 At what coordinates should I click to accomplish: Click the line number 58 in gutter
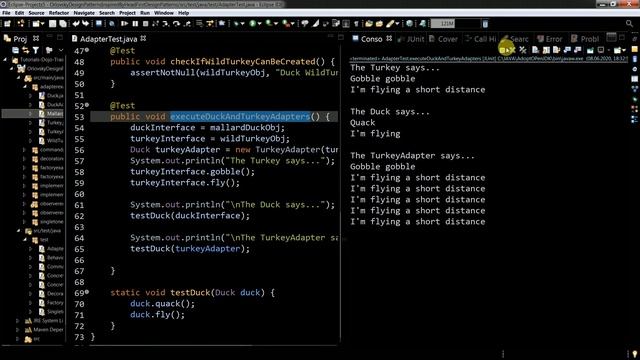pyautogui.click(x=79, y=172)
